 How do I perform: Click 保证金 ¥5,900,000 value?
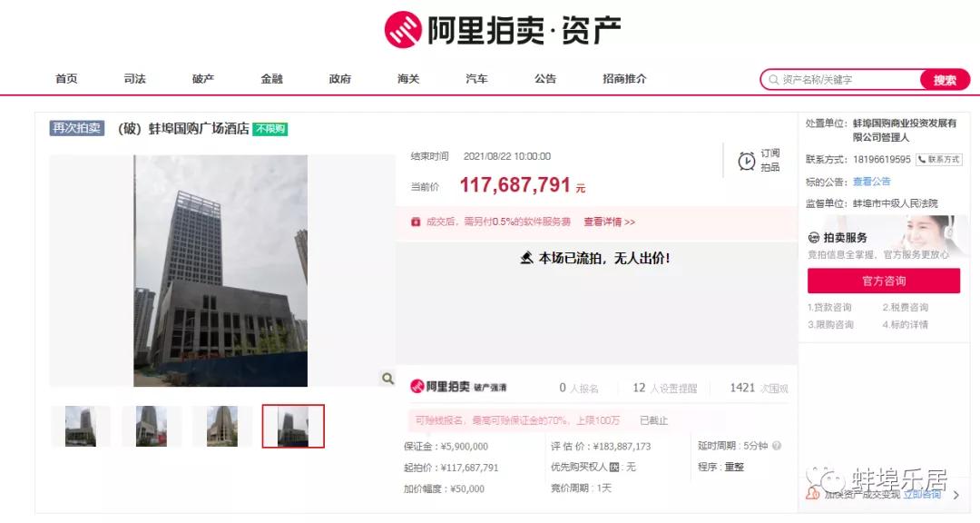pos(465,447)
